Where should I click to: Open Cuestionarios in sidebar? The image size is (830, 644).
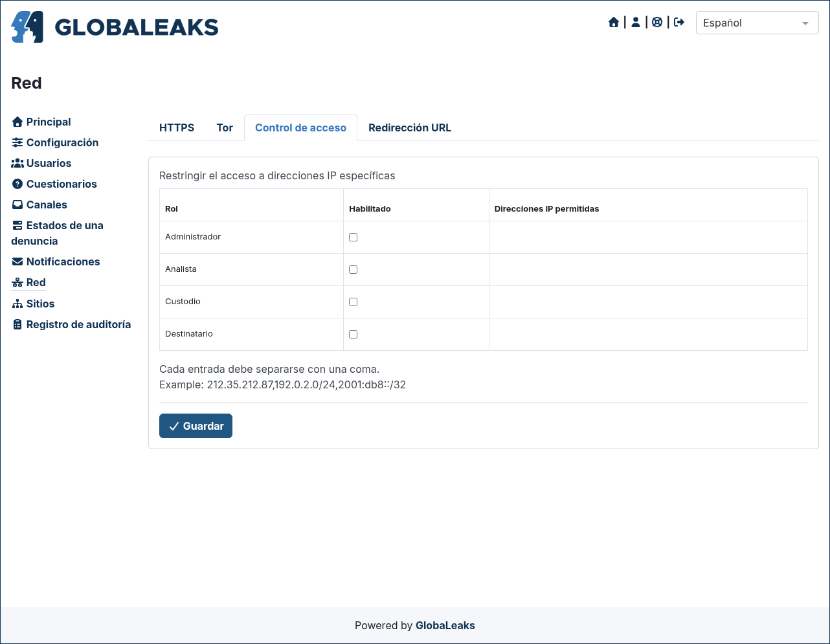point(54,184)
